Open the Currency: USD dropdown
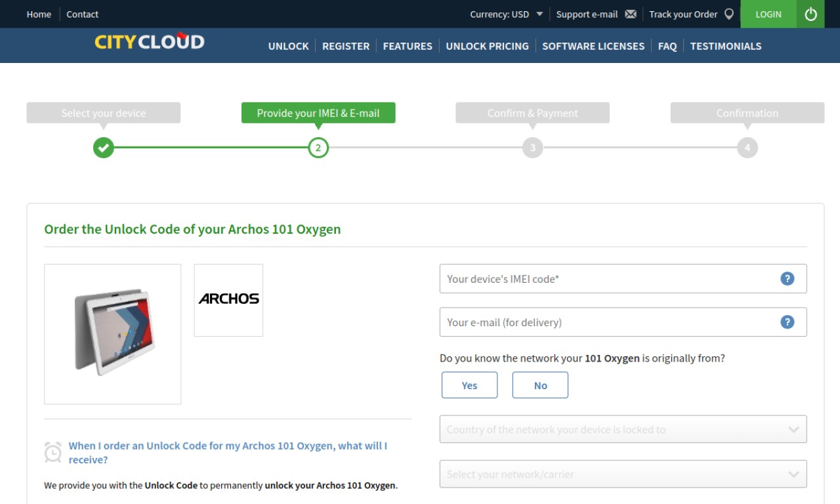The height and width of the screenshot is (504, 840). click(x=507, y=14)
